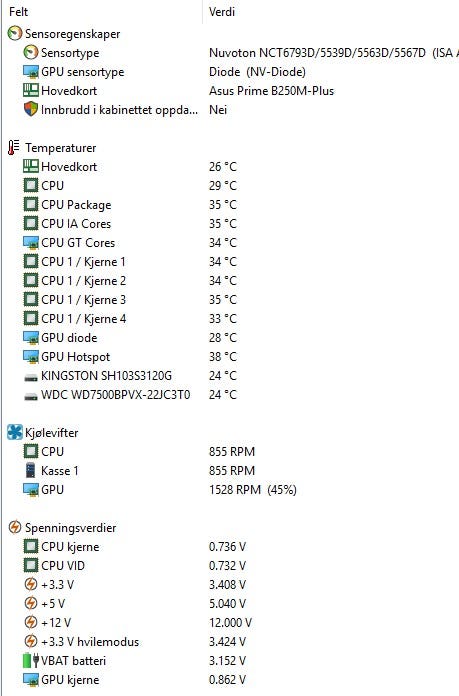
Task: Click the 3.408 V value
Action: tap(227, 585)
